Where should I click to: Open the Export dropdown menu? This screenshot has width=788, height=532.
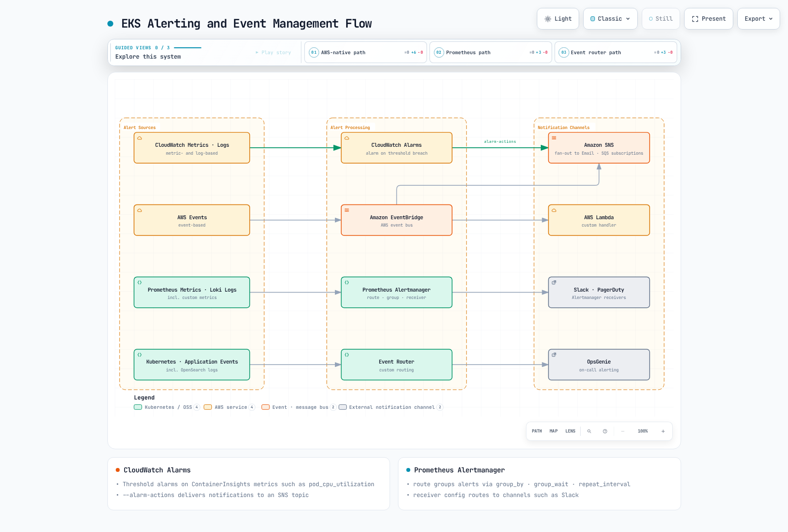[758, 19]
